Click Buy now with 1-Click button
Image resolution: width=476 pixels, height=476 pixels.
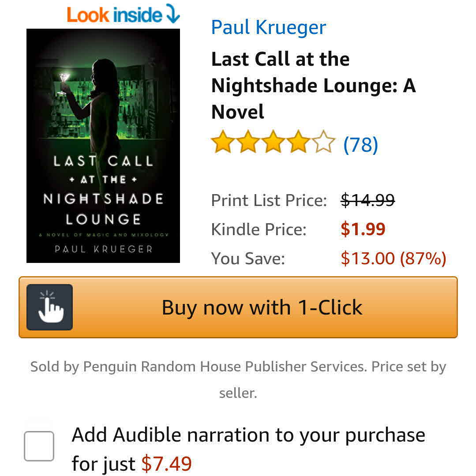[x=238, y=307]
